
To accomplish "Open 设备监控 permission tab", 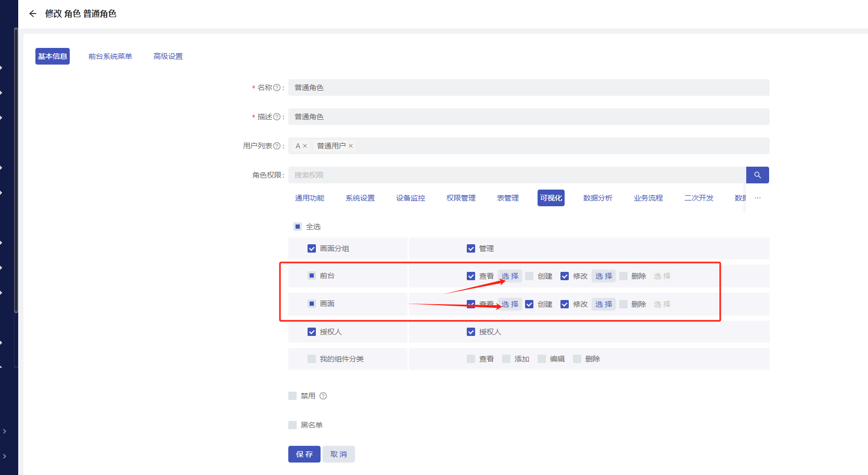I will [411, 198].
